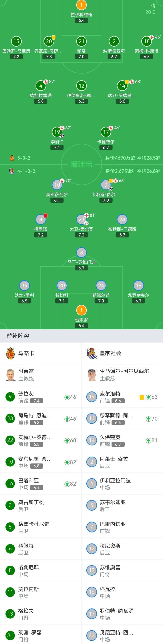Tap the goal ball icon beside 李刚仁
The height and width of the screenshot is (644, 163).
click(62, 136)
